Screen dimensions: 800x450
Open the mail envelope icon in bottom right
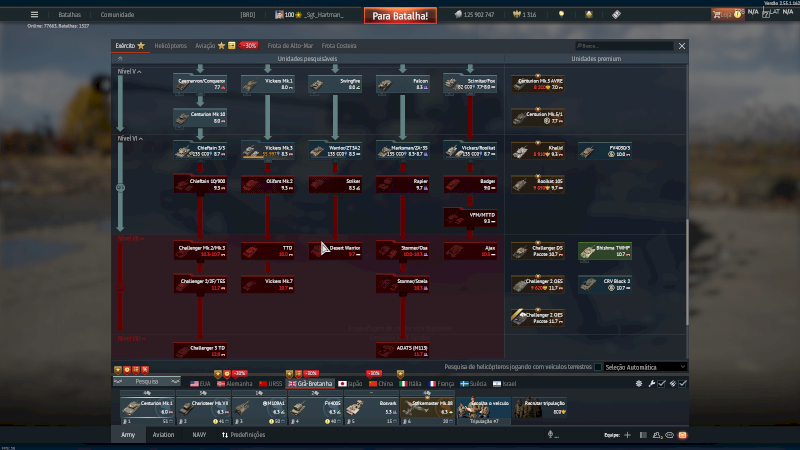point(683,435)
